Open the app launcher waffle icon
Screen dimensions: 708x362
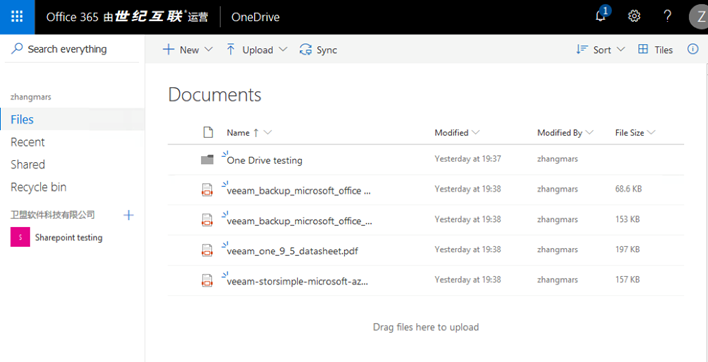pos(17,17)
